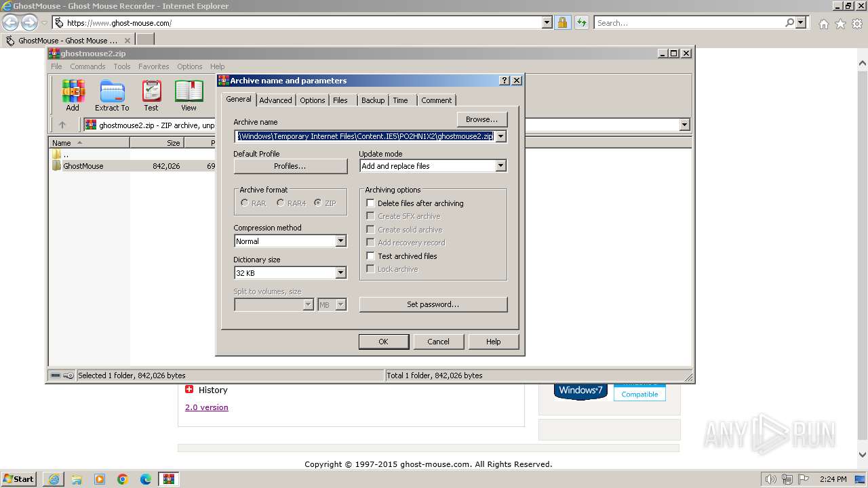Switch to the Advanced tab
The image size is (868, 488).
(275, 100)
